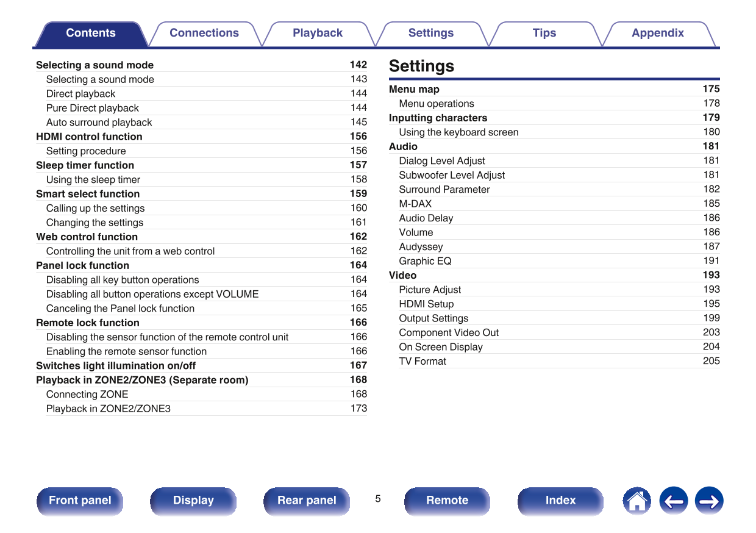This screenshot has width=756, height=533.
Task: Click the Home icon
Action: click(x=637, y=501)
